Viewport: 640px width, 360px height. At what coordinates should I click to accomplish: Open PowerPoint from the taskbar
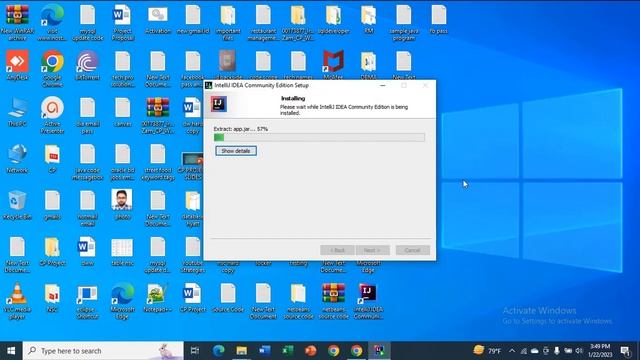tap(311, 351)
